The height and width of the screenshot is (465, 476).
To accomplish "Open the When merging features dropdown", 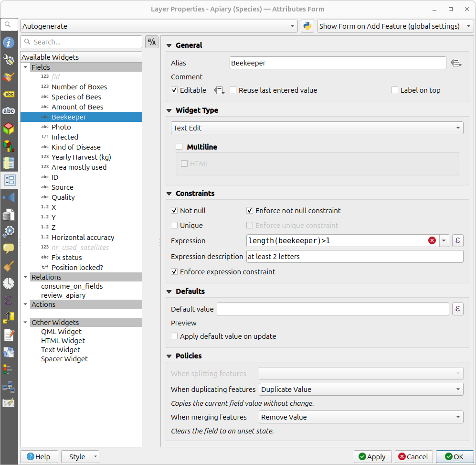I will 360,417.
